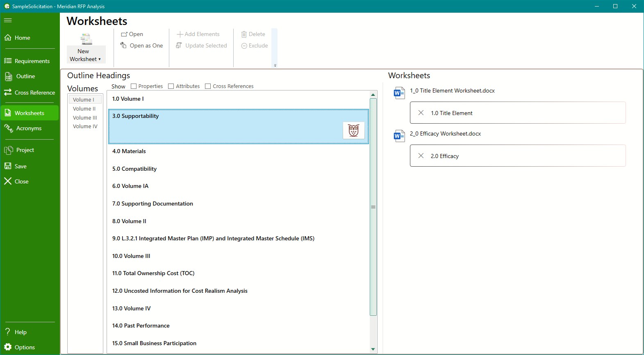Remove 1.0 Title Element with X icon
644x355 pixels.
pyautogui.click(x=421, y=113)
